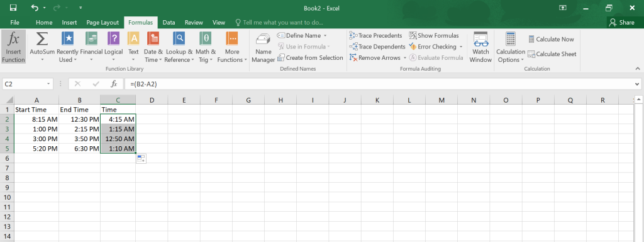Click Trace Dependents

pyautogui.click(x=377, y=47)
